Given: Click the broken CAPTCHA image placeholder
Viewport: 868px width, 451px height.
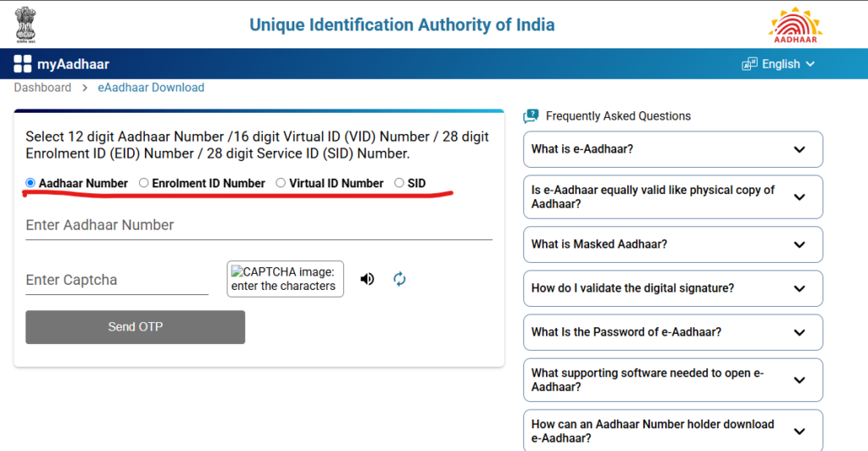Looking at the screenshot, I should click(285, 279).
